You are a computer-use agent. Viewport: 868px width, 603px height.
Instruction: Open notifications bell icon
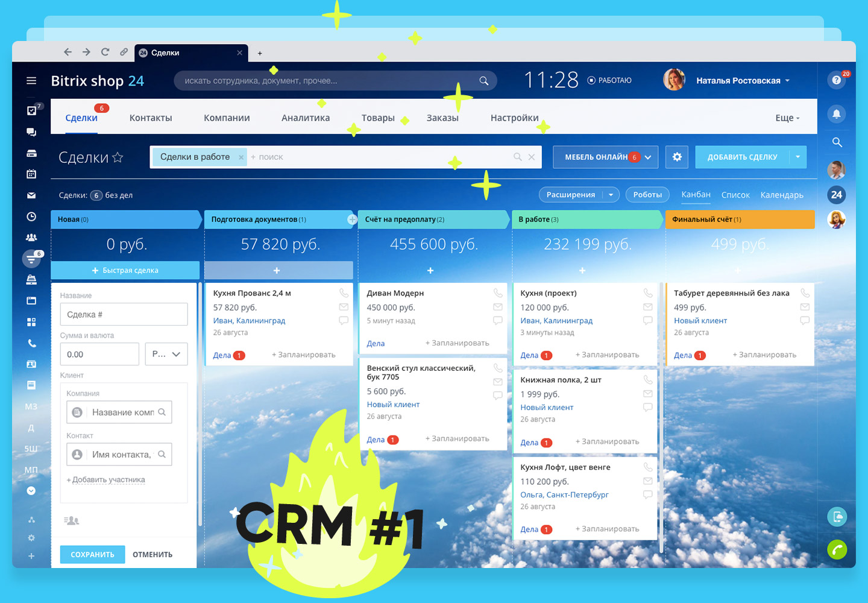tap(837, 113)
